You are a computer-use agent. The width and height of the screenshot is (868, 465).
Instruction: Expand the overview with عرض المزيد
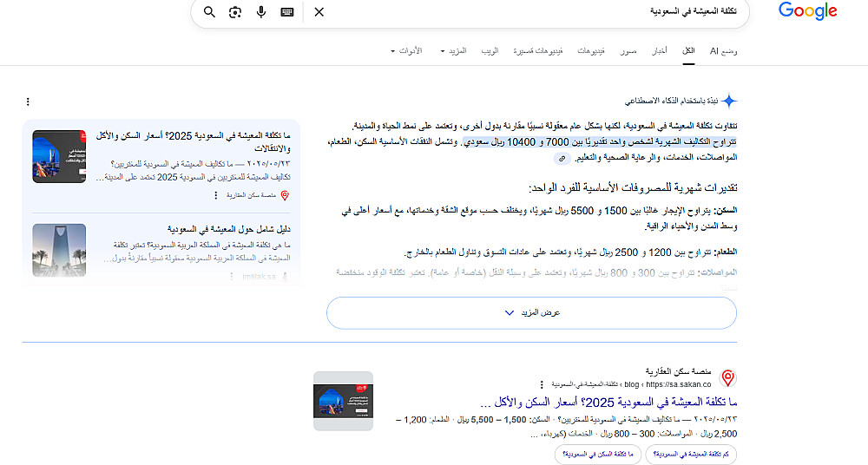531,313
